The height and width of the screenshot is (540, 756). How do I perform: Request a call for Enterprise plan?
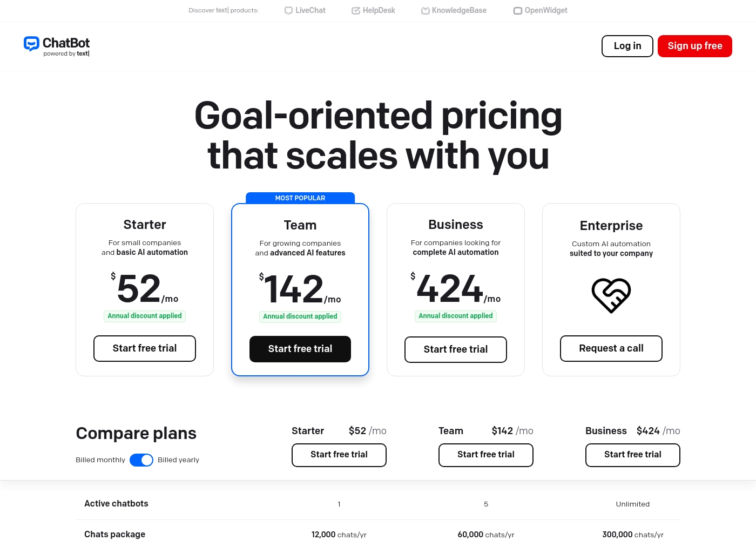point(611,349)
